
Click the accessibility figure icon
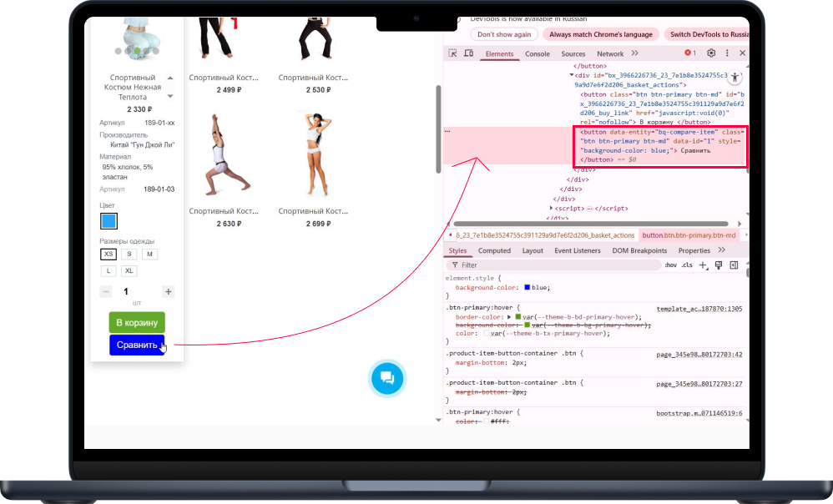pyautogui.click(x=735, y=78)
